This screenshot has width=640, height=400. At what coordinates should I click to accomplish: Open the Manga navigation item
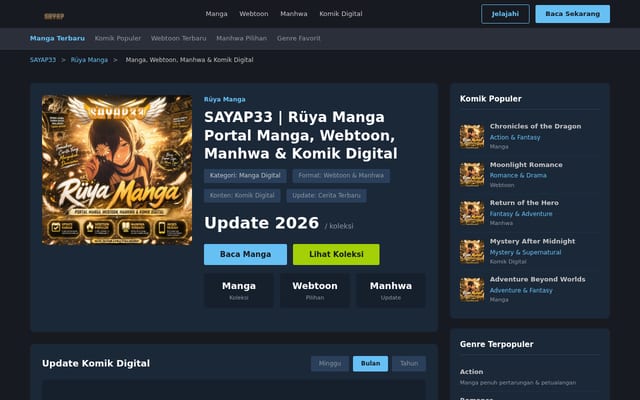pos(216,14)
